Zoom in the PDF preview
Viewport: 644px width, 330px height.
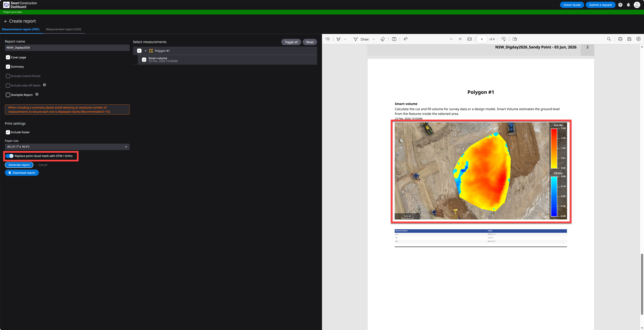[x=460, y=39]
